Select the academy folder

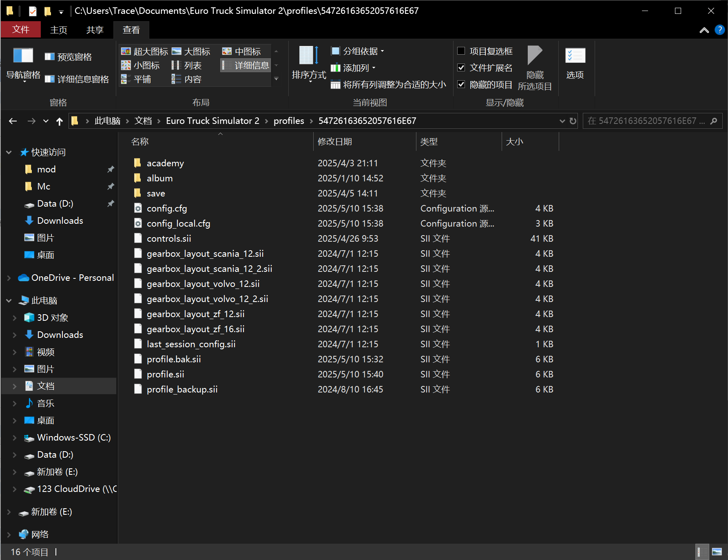click(165, 163)
